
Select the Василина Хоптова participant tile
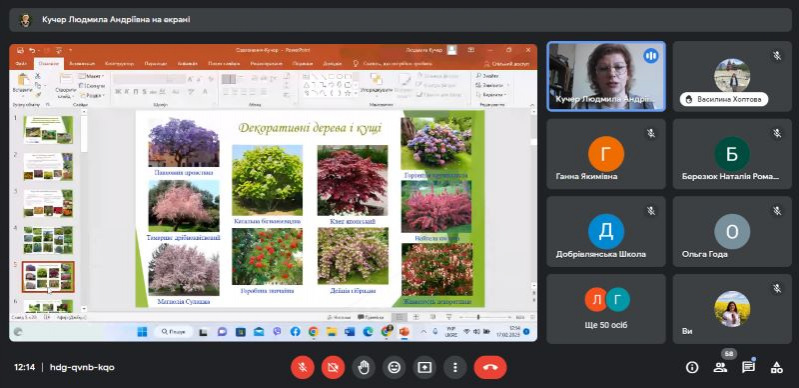click(732, 76)
